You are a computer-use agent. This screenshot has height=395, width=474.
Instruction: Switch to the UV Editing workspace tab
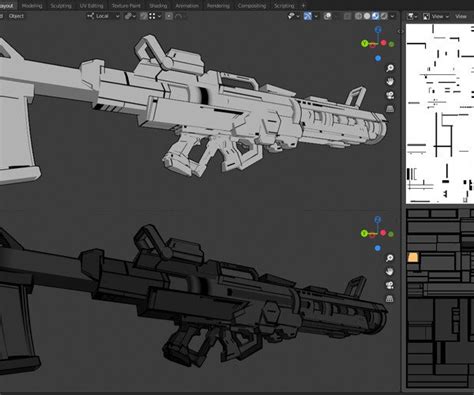91,6
